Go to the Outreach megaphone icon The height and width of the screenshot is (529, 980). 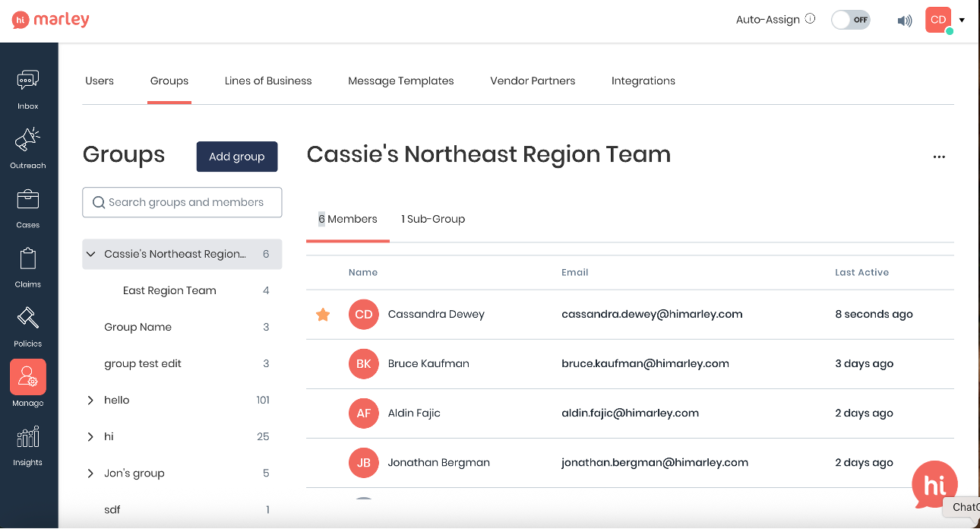(x=28, y=140)
